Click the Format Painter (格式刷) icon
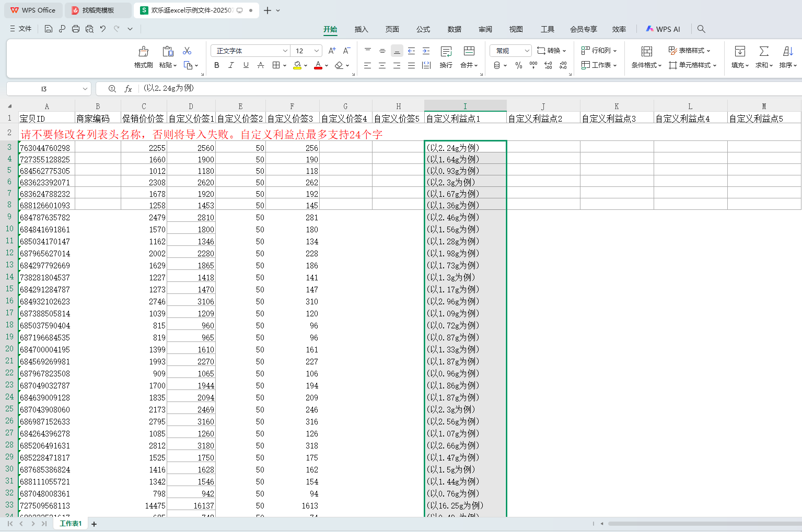This screenshot has height=532, width=802. pos(143,51)
